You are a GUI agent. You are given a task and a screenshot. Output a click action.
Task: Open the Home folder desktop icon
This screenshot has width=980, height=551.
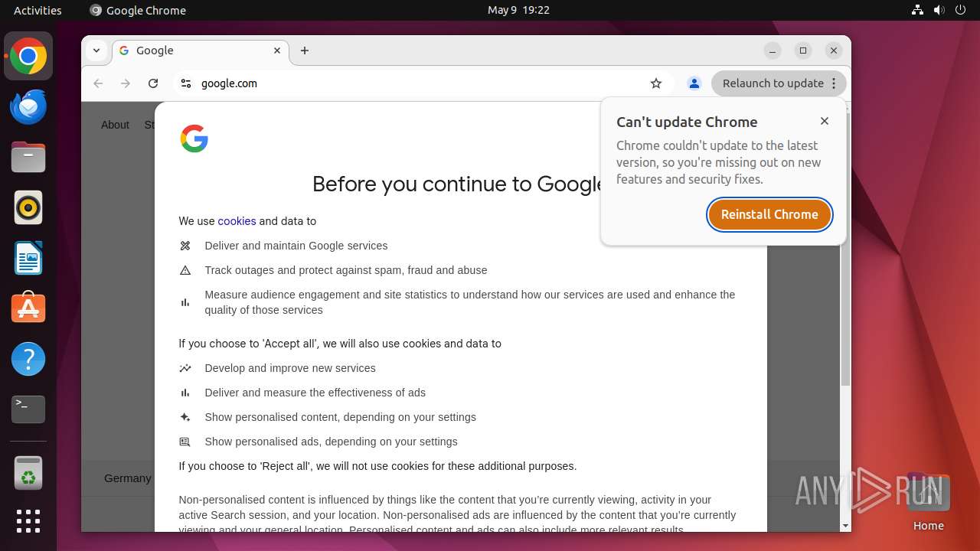928,502
